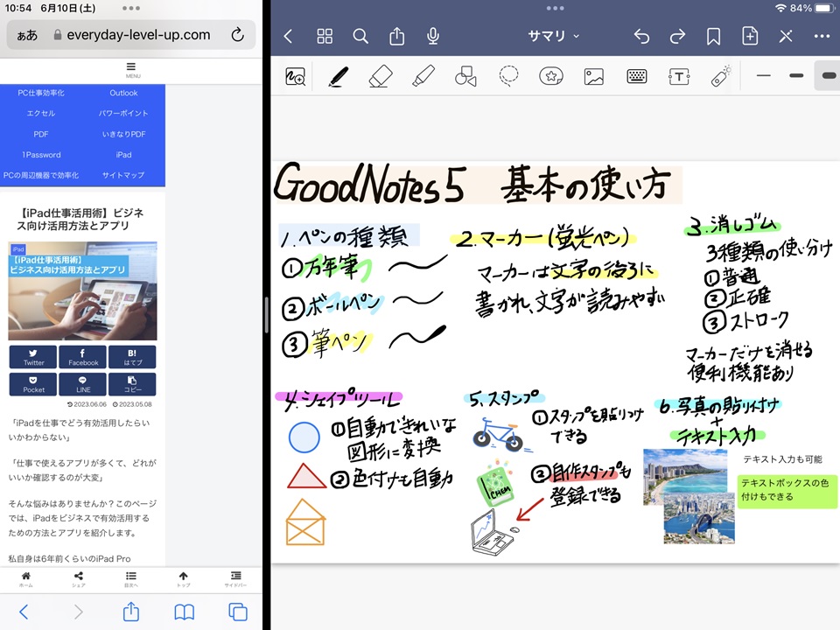Tap the Split View divider handle

click(x=266, y=315)
